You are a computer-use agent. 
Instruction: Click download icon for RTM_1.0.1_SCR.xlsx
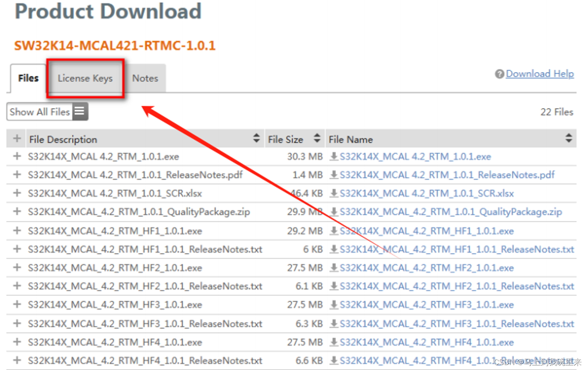point(334,193)
